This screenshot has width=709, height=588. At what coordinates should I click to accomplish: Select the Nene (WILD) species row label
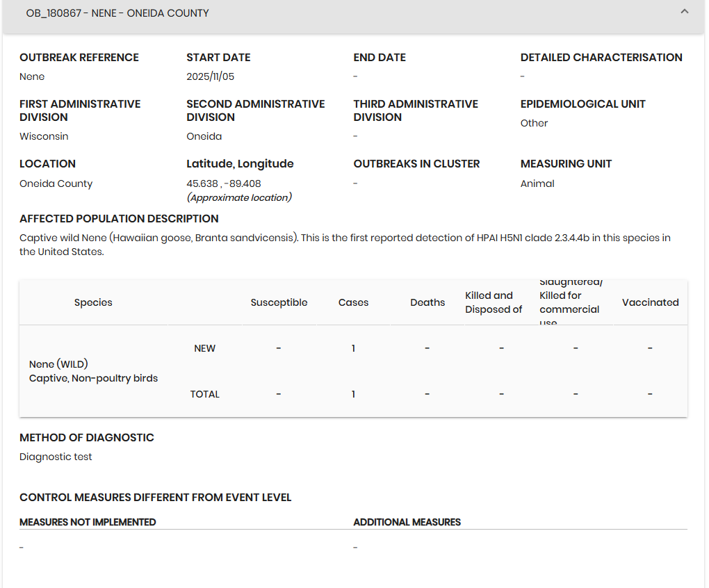(x=58, y=364)
